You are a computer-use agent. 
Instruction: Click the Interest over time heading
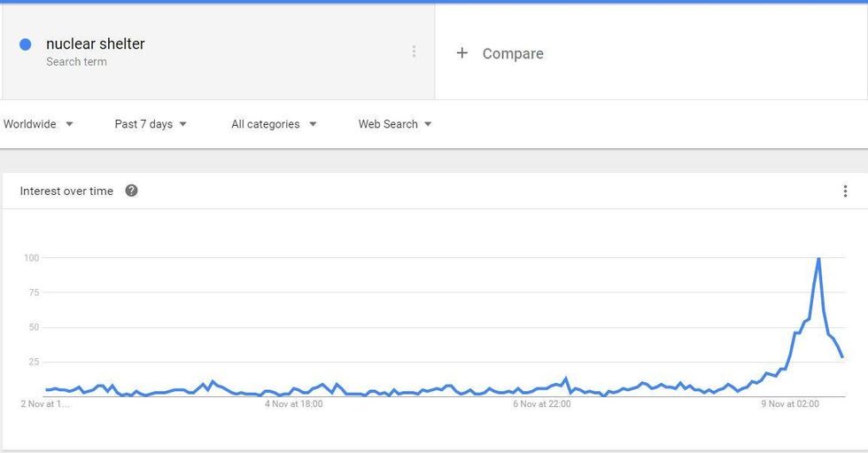click(x=66, y=191)
